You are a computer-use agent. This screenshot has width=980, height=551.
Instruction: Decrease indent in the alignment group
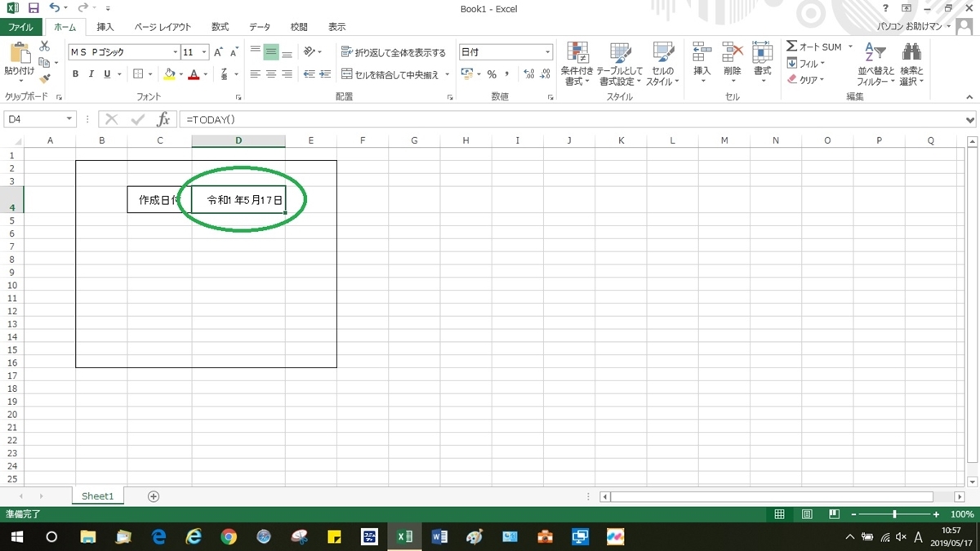pos(309,74)
